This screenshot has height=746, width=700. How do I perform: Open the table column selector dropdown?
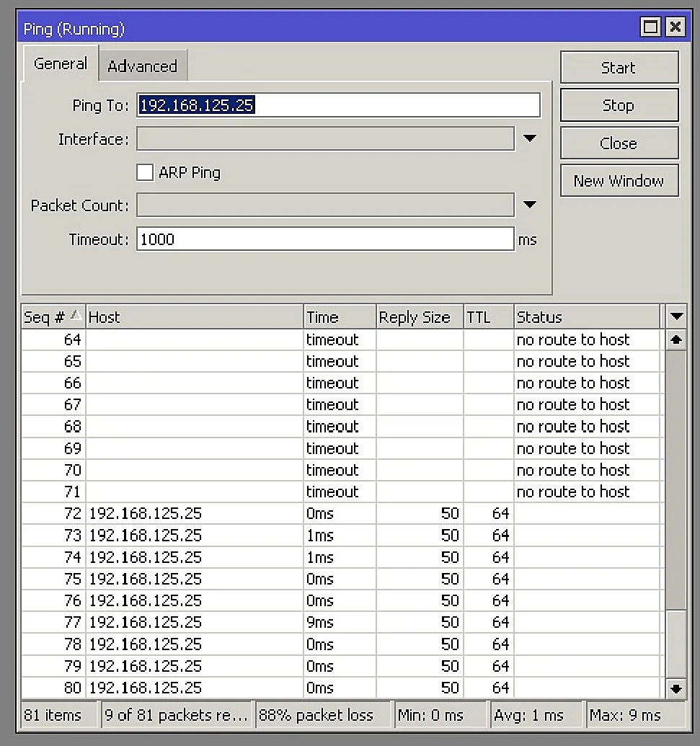coord(676,316)
